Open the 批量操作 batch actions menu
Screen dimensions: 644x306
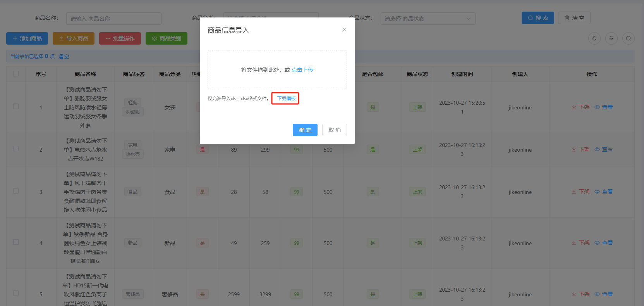[120, 38]
